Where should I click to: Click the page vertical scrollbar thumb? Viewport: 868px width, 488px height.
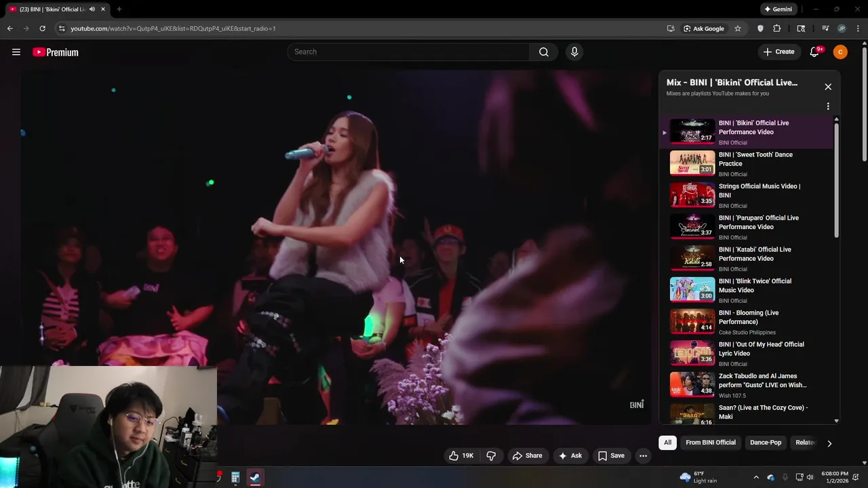click(864, 105)
